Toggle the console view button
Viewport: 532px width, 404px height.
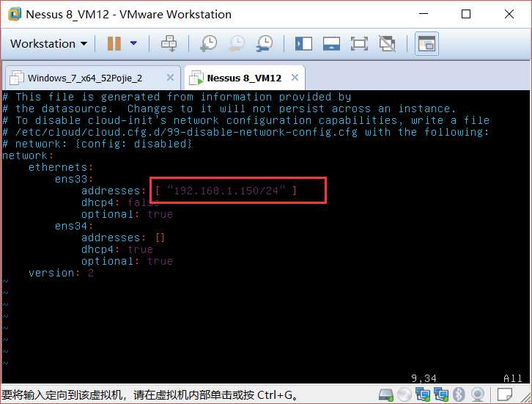pos(426,44)
